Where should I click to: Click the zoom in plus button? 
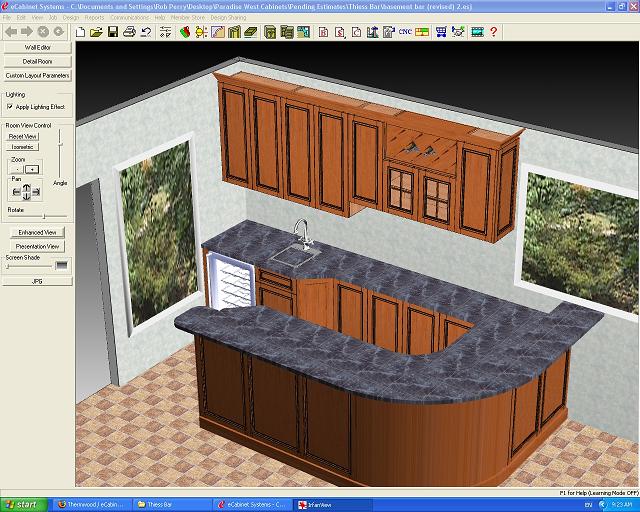[x=32, y=169]
